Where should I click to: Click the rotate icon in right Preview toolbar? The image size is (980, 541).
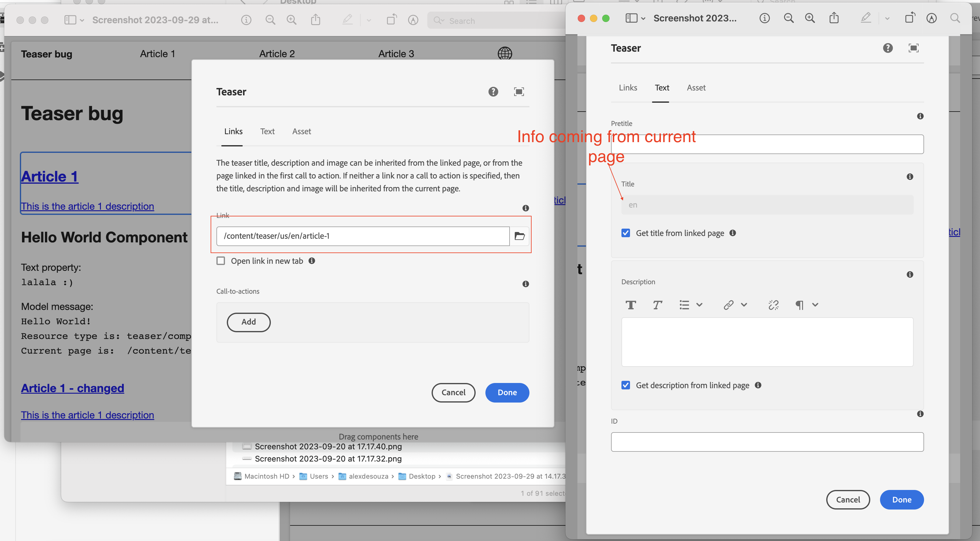[910, 18]
